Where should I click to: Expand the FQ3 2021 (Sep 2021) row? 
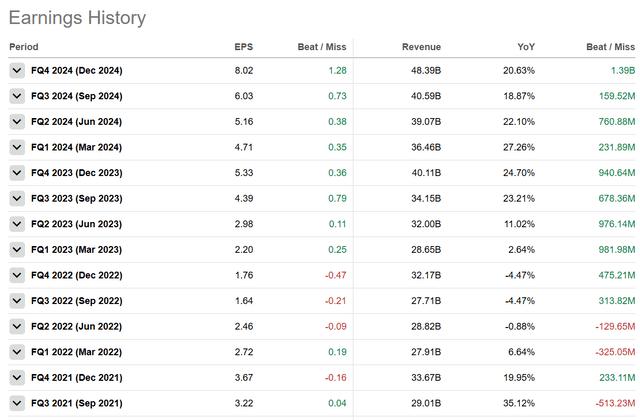click(17, 402)
